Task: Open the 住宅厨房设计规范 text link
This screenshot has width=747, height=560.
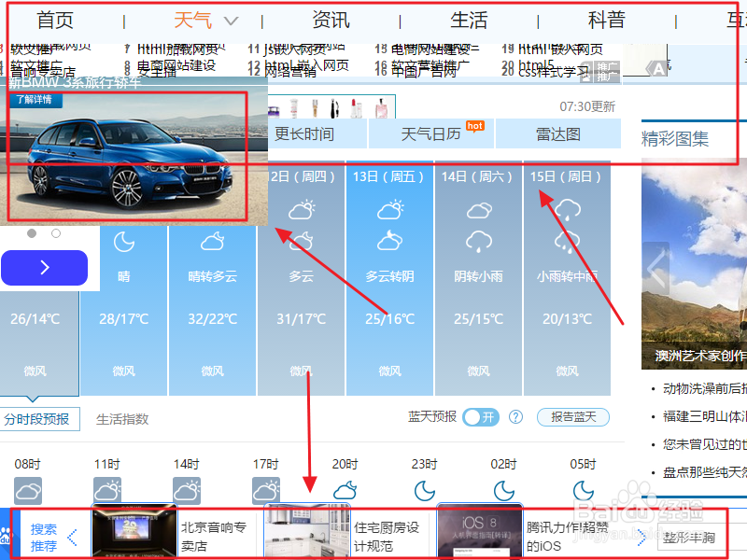Action: pyautogui.click(x=387, y=537)
